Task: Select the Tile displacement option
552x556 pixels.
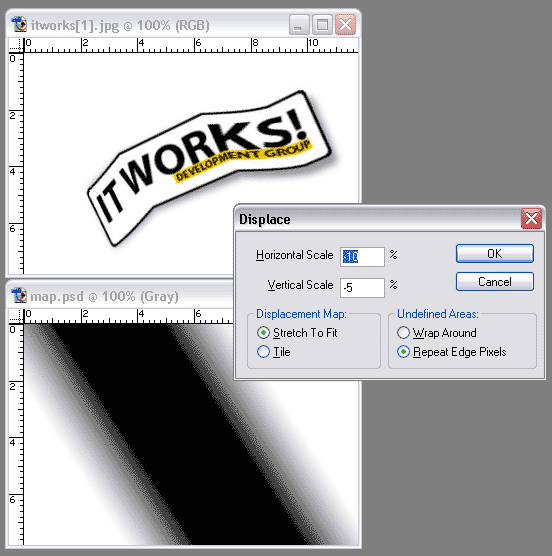Action: pos(274,352)
